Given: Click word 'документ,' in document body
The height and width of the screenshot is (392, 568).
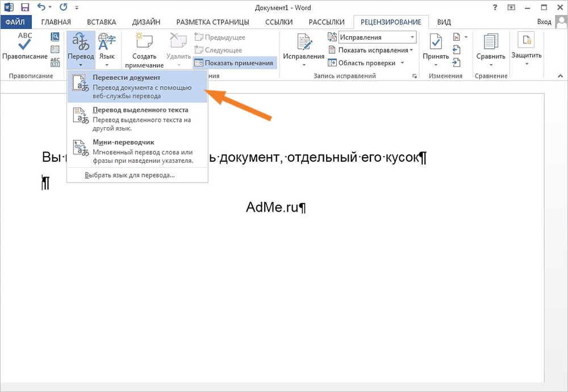Looking at the screenshot, I should [x=251, y=157].
